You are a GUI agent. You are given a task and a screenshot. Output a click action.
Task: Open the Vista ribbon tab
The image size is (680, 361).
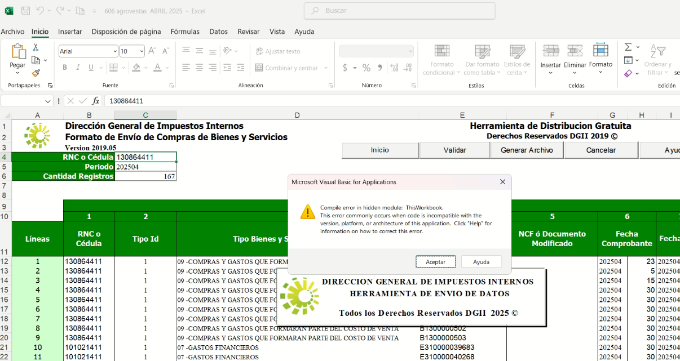pos(277,32)
